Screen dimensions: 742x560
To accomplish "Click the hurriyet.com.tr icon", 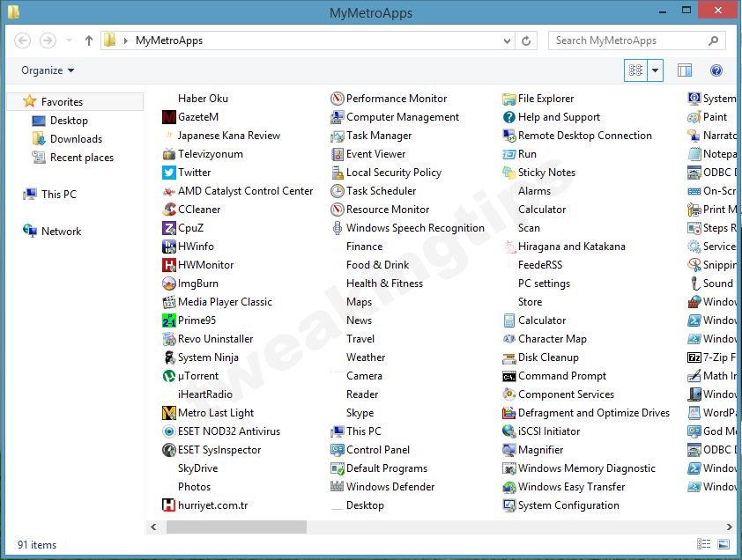I will click(169, 505).
